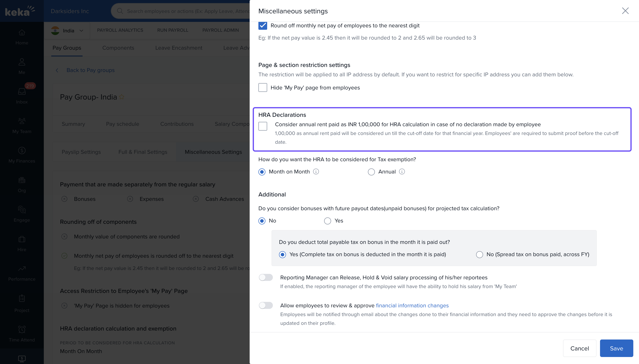
Task: Go to My Team sidebar icon
Action: click(x=22, y=121)
